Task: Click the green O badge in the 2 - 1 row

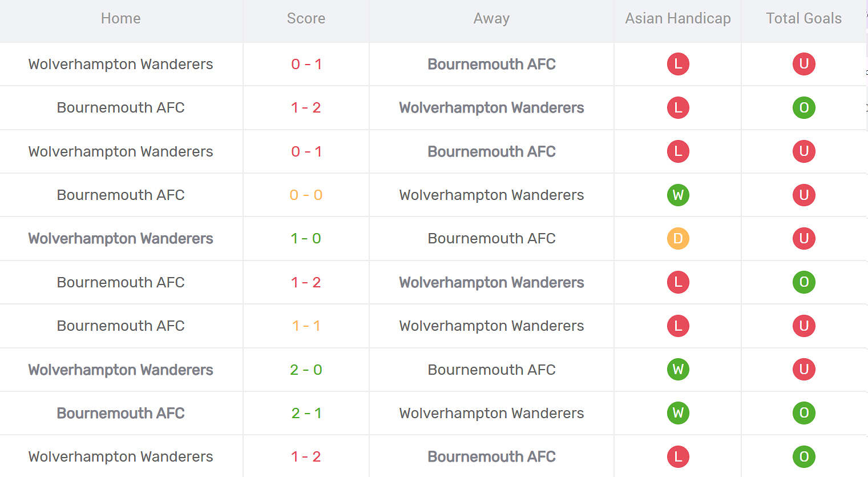Action: tap(804, 413)
